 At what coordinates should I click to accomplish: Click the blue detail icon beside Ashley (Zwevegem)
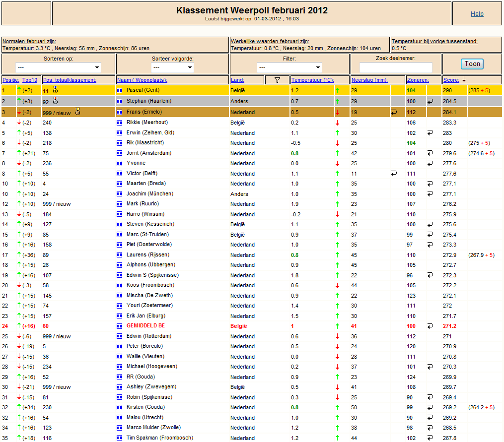point(119,387)
